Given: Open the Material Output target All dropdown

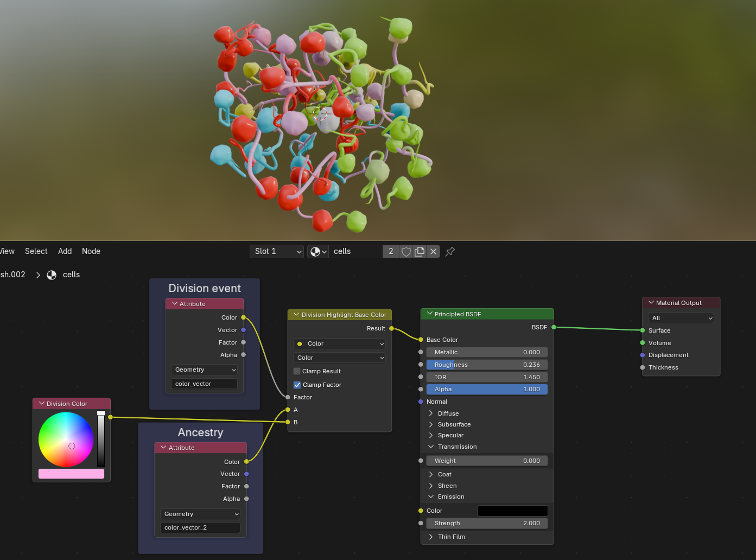Looking at the screenshot, I should [x=681, y=319].
